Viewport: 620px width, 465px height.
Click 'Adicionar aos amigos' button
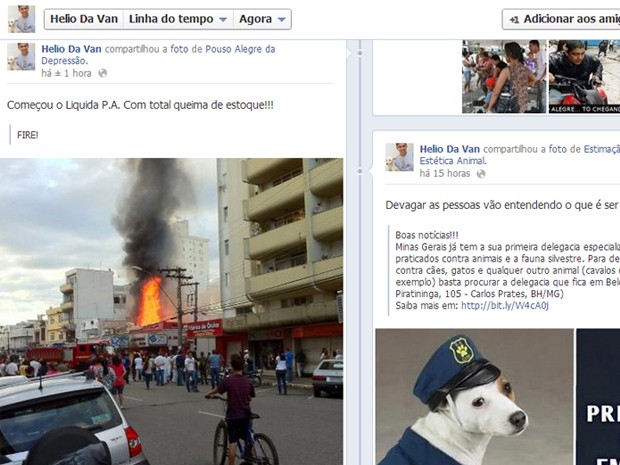click(561, 19)
